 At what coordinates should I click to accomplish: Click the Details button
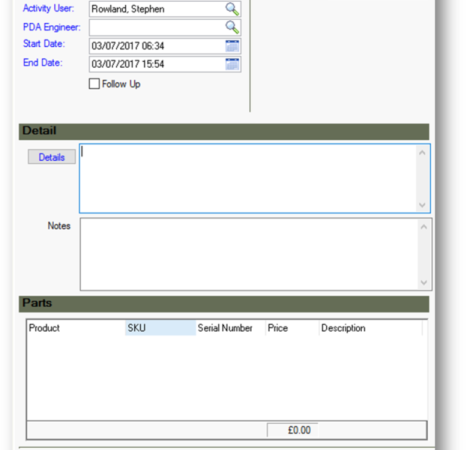point(52,157)
